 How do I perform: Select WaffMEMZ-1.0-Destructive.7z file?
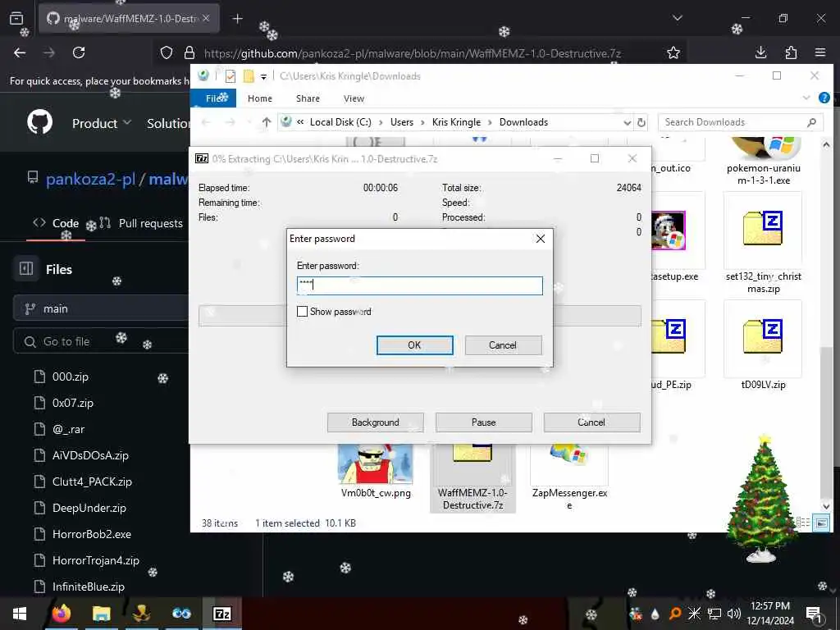pos(472,477)
